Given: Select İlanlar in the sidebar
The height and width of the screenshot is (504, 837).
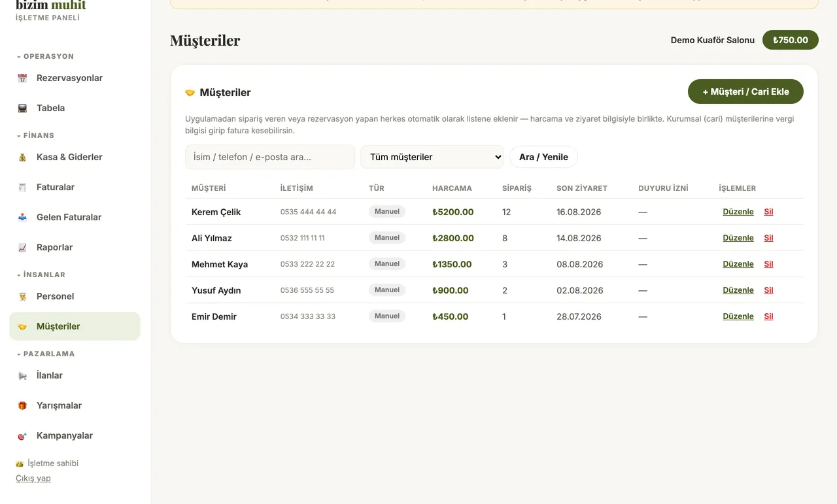Looking at the screenshot, I should [75, 375].
